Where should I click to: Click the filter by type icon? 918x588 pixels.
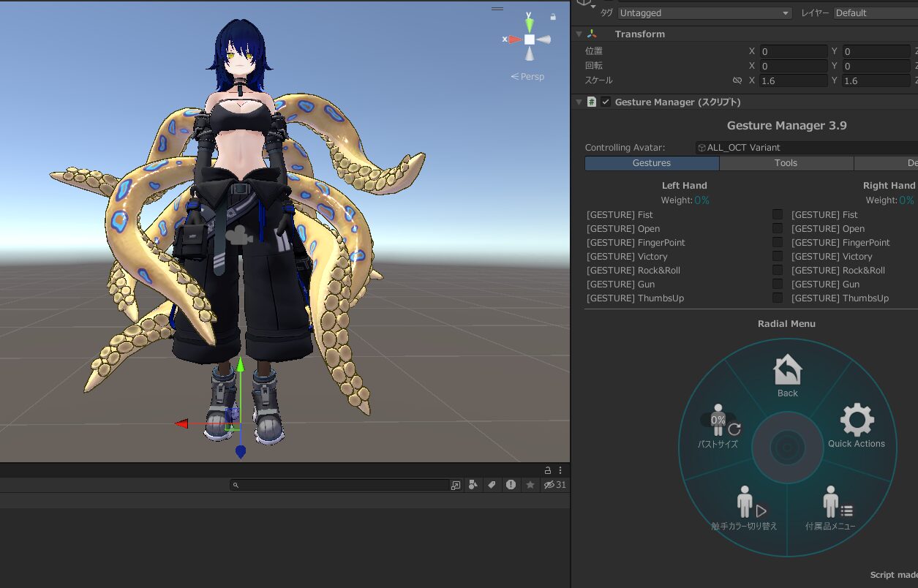(473, 485)
